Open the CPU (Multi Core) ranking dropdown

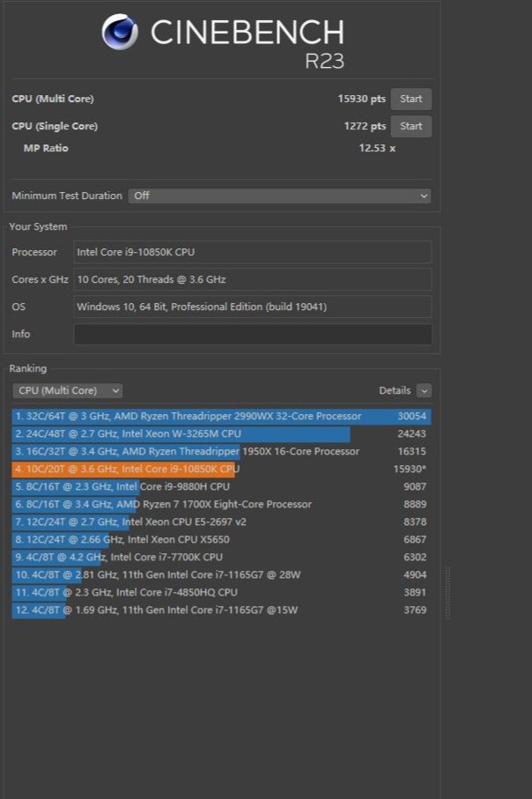[68, 390]
